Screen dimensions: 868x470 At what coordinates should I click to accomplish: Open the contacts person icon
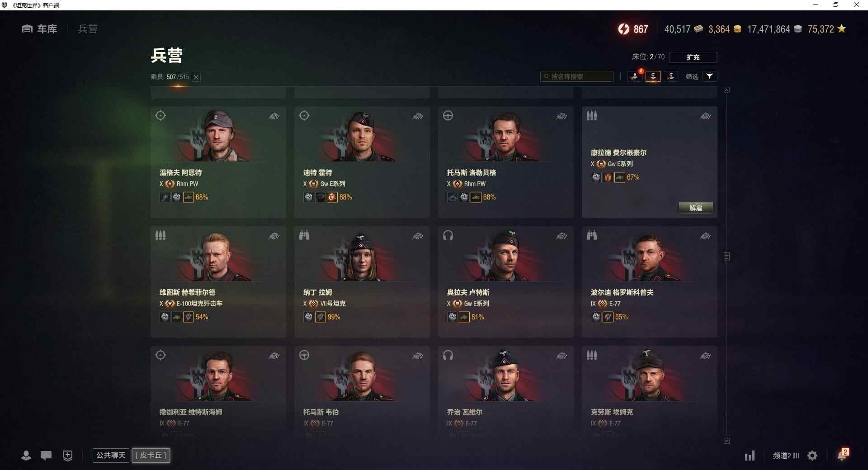[26, 456]
